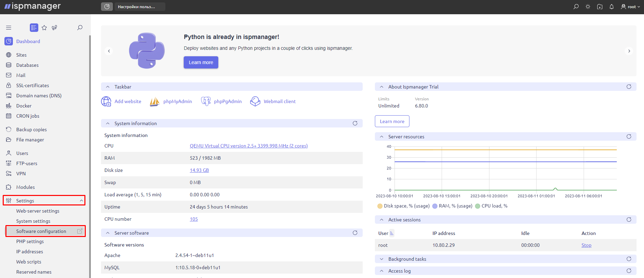The image size is (644, 278).
Task: Click the CPU number 105 link
Action: pos(194,219)
